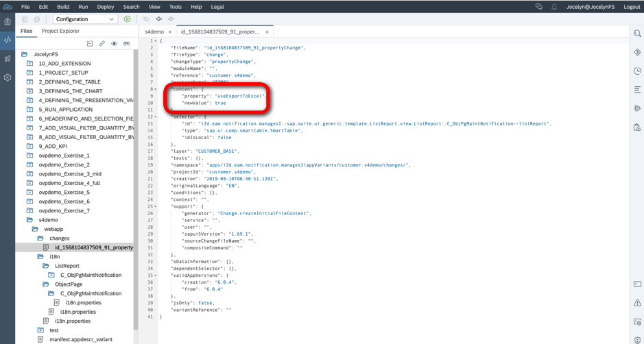Click the useExportToExcel property value in code

pos(239,96)
